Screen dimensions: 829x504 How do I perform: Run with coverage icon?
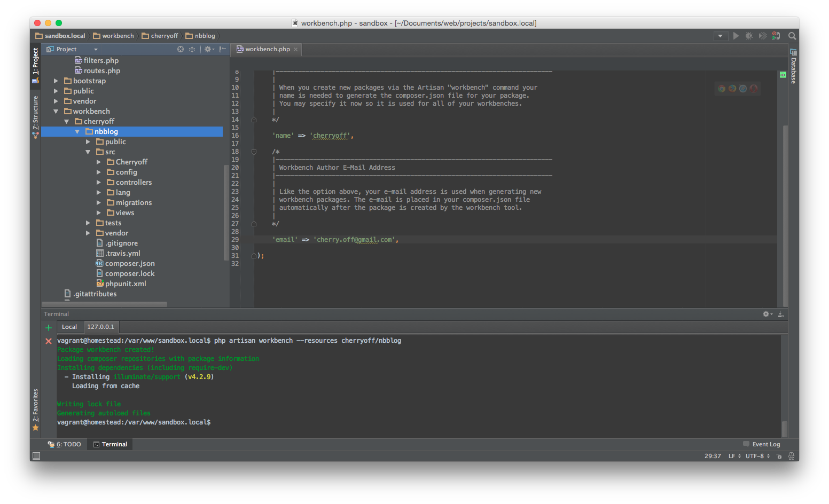coord(763,36)
